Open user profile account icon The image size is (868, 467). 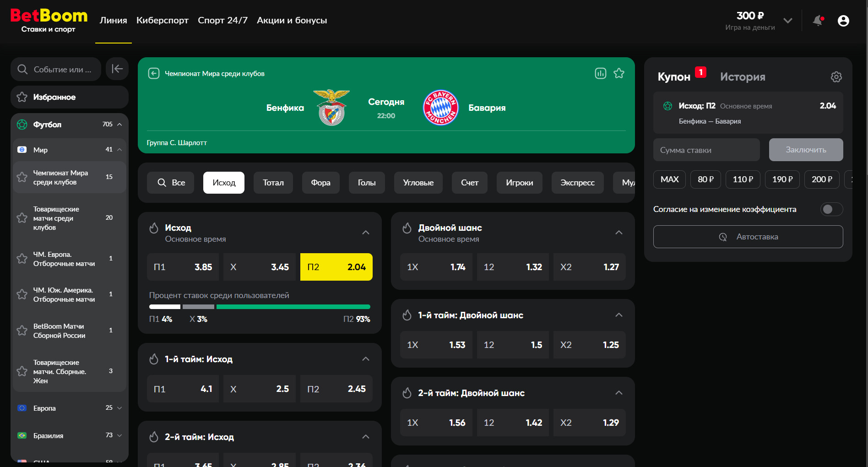[843, 21]
